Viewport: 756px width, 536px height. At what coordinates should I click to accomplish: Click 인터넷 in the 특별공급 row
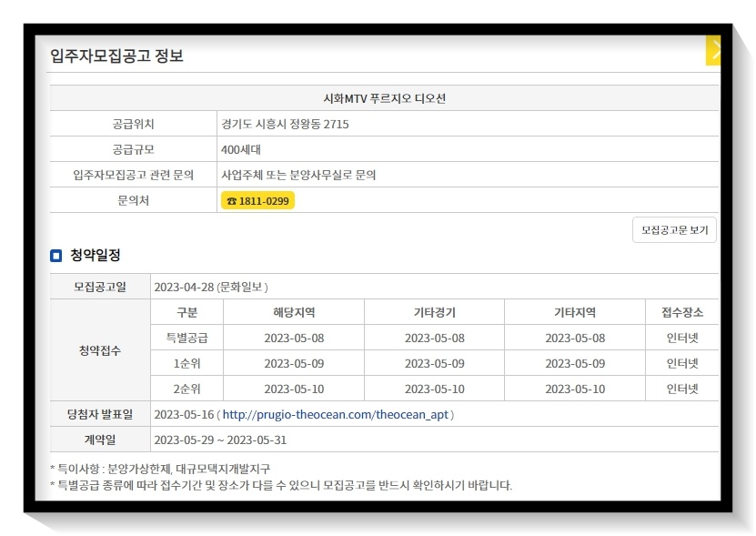pyautogui.click(x=682, y=338)
